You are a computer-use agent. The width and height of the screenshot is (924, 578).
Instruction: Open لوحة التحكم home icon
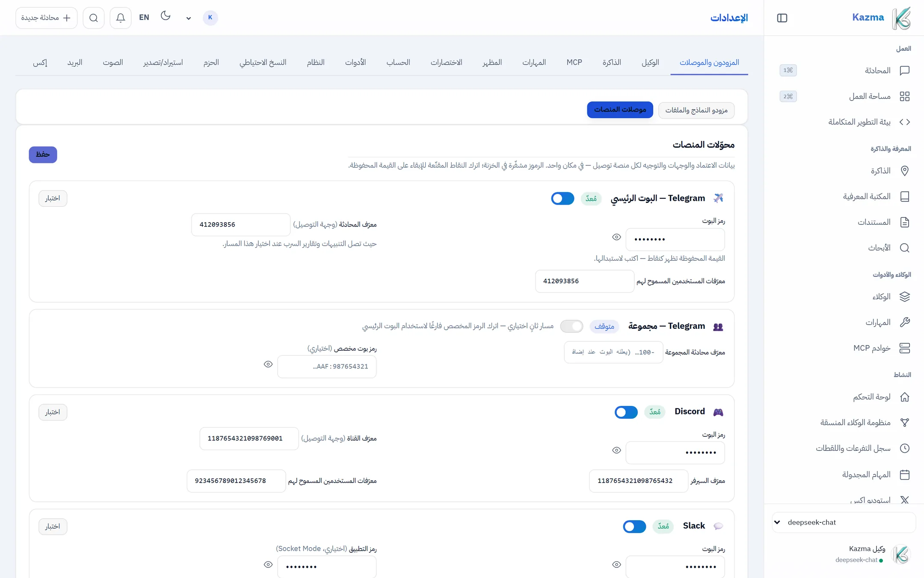point(904,397)
